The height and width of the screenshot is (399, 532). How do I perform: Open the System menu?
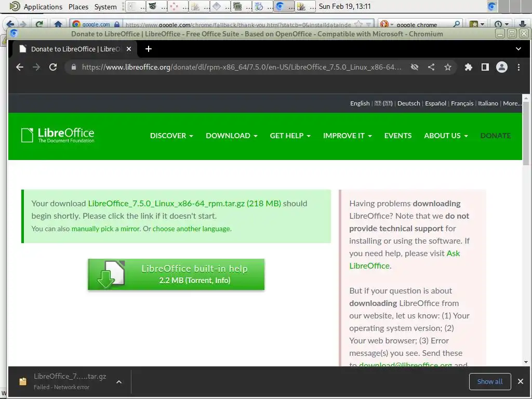pyautogui.click(x=105, y=6)
